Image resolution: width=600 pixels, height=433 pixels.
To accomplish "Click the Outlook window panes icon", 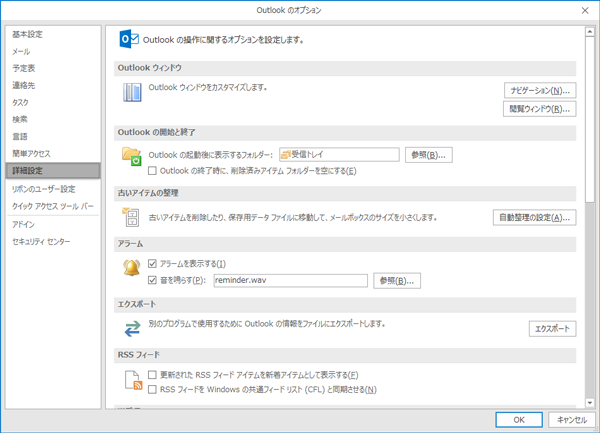I will (x=132, y=93).
